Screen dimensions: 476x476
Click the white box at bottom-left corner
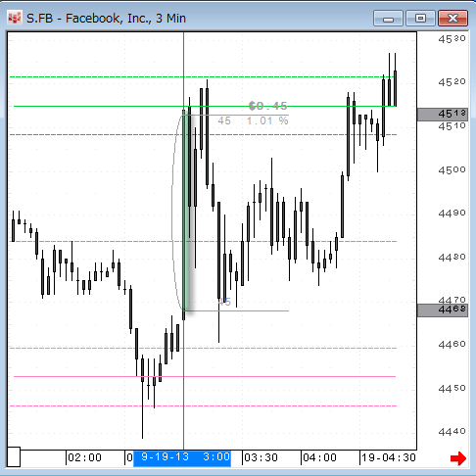[14, 456]
